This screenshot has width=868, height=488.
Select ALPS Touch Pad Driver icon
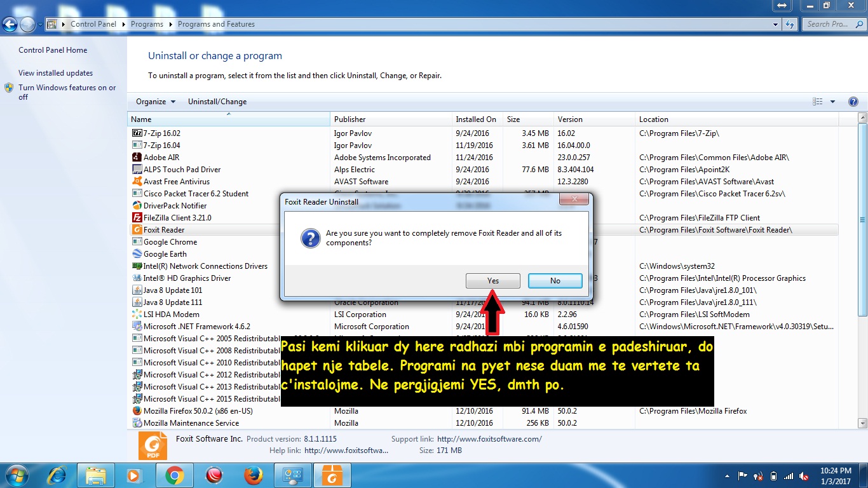[137, 170]
